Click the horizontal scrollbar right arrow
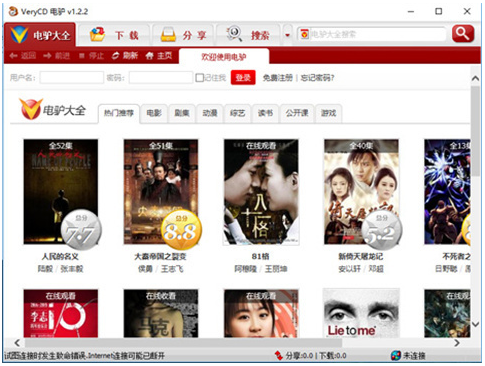This screenshot has height=366, width=485. tap(457, 343)
